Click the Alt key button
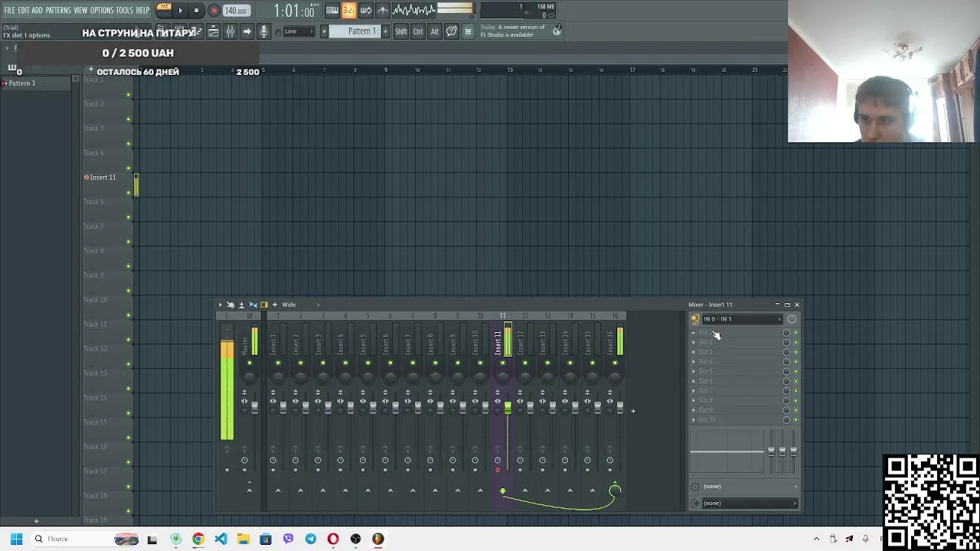The width and height of the screenshot is (980, 551). (x=434, y=31)
